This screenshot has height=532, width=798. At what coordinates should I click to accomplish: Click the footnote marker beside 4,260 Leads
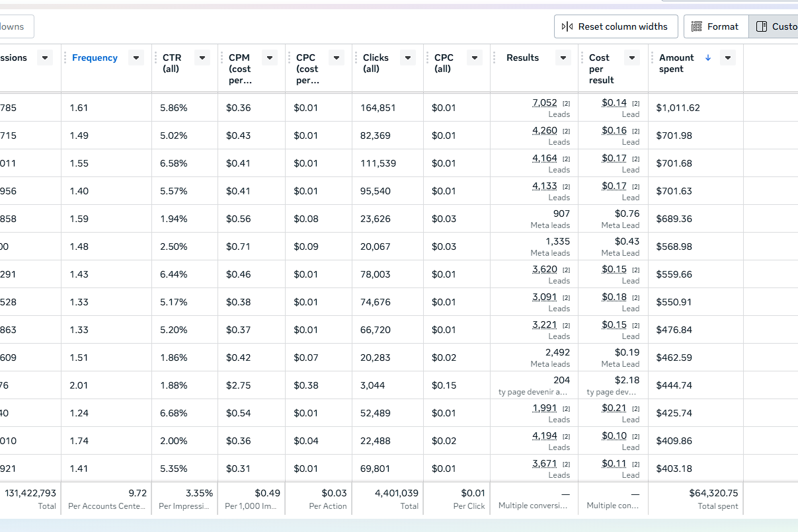(566, 132)
